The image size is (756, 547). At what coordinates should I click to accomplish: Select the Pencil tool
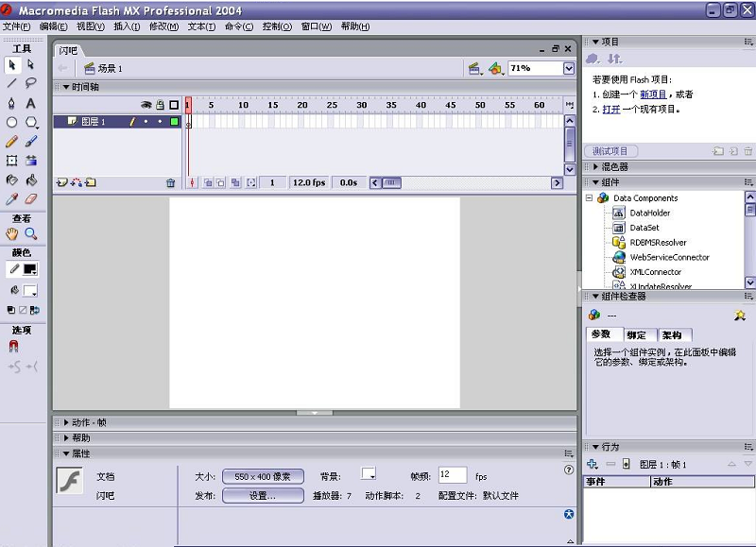(x=11, y=142)
